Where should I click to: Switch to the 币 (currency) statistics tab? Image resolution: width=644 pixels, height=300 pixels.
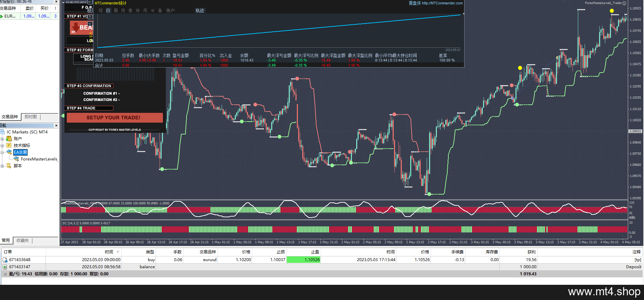coord(145,11)
